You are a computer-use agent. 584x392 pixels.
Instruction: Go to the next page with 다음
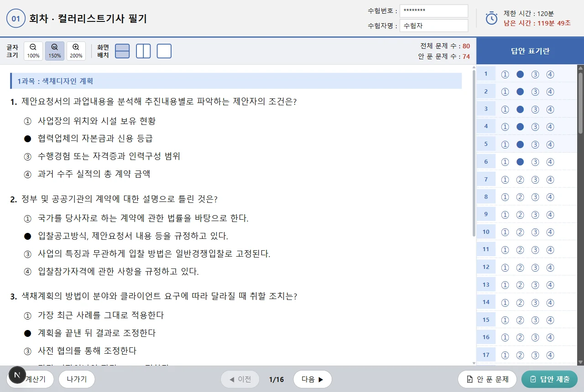tap(313, 379)
